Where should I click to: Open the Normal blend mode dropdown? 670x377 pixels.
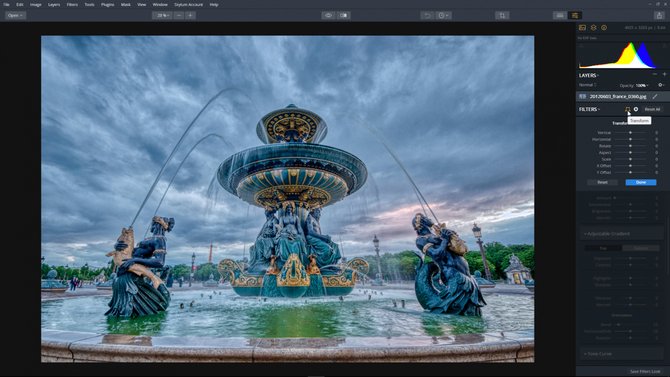coord(588,85)
